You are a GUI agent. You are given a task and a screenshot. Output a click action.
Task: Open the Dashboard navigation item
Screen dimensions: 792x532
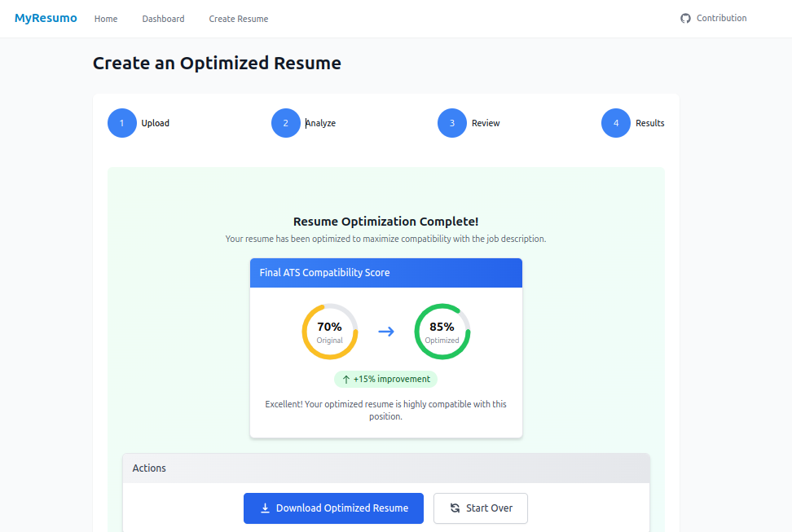[x=163, y=18]
